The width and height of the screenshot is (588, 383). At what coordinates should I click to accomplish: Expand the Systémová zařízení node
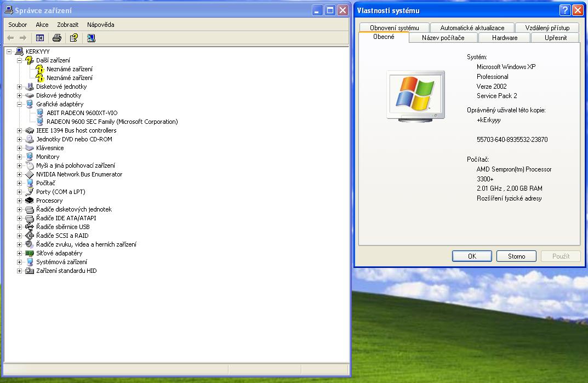tap(20, 262)
